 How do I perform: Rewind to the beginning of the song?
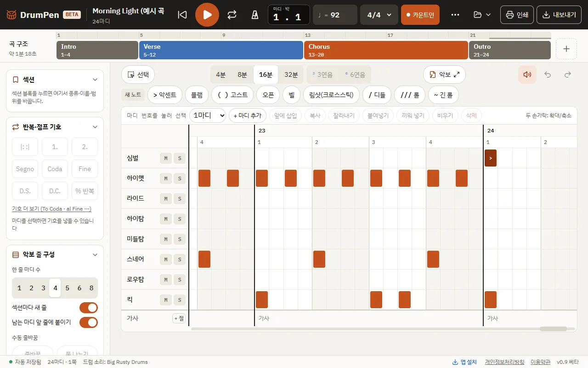point(182,15)
